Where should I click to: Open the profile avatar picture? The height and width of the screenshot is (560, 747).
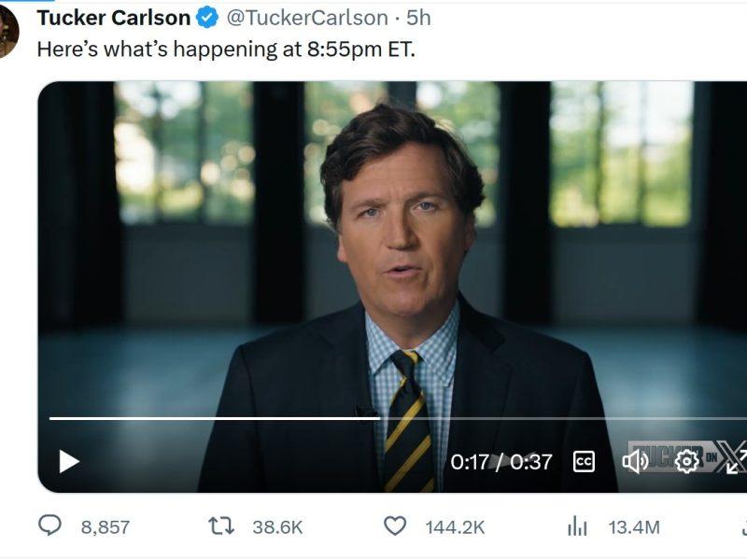coord(7,31)
